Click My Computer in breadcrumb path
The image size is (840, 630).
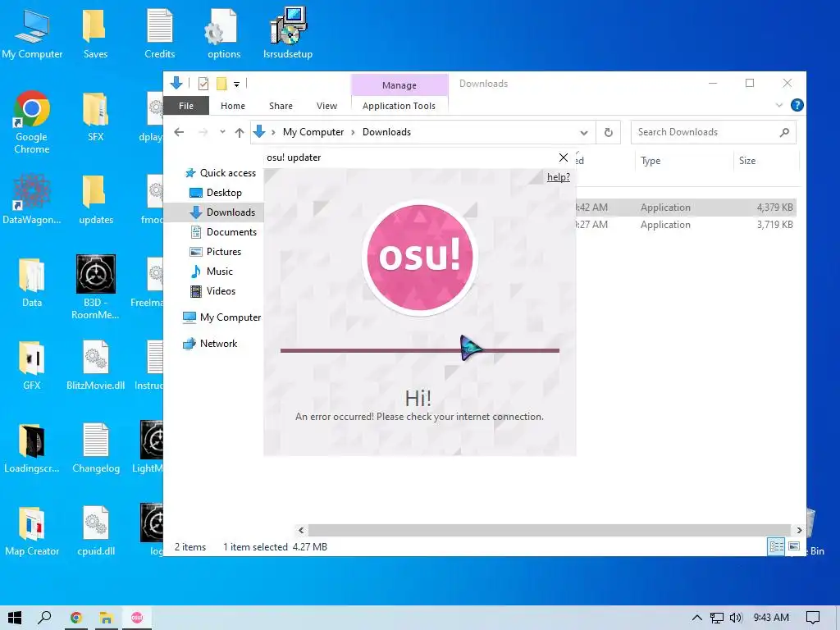[x=313, y=132]
